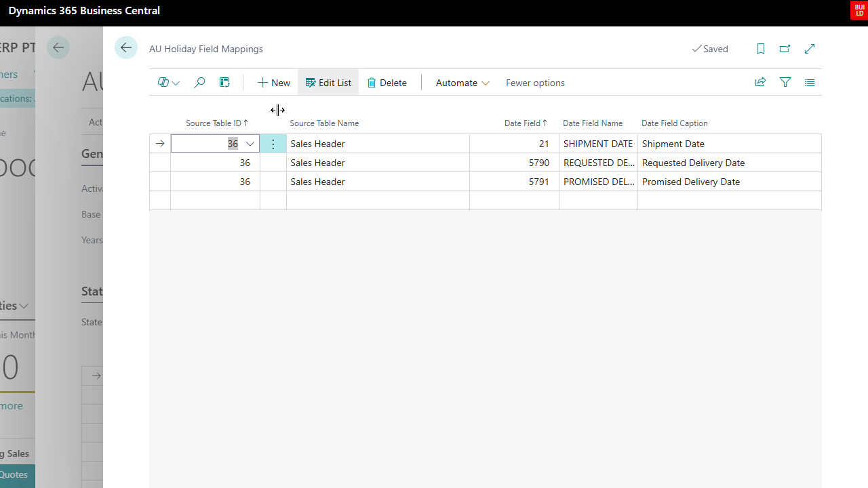The width and height of the screenshot is (868, 488).
Task: Click Source Table ID 36 in the 5790 row
Action: (215, 163)
